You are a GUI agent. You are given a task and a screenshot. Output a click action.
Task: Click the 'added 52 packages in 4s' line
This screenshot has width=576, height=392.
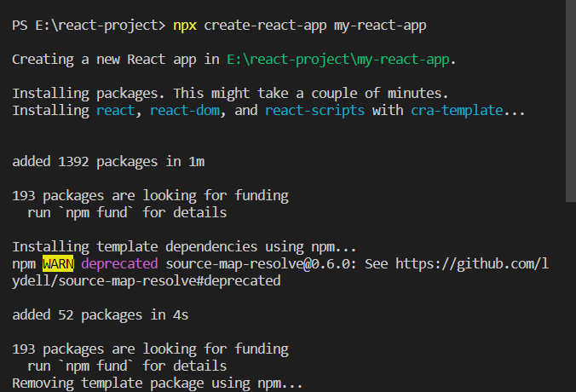pos(101,315)
